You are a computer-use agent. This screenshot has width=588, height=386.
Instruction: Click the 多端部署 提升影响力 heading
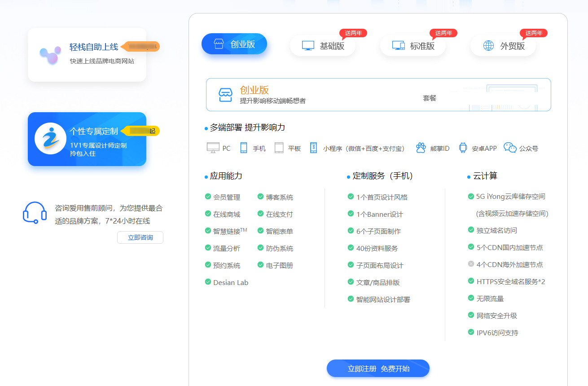[247, 127]
